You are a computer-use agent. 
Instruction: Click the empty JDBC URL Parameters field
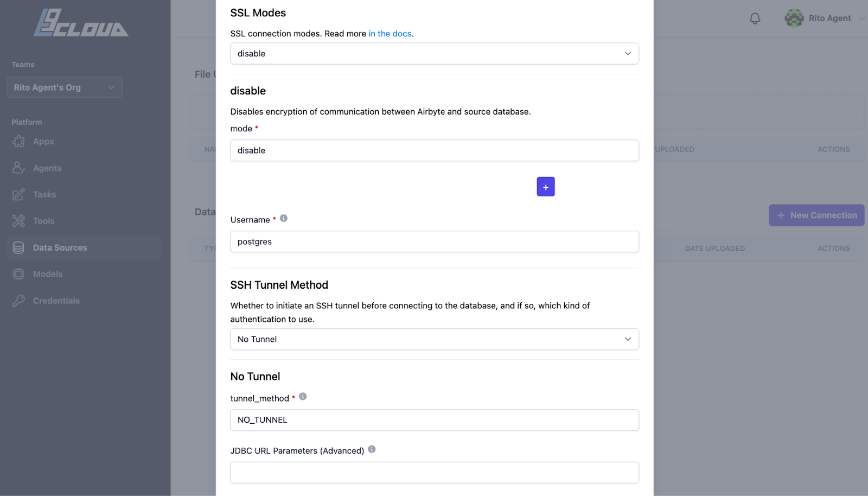click(x=434, y=472)
